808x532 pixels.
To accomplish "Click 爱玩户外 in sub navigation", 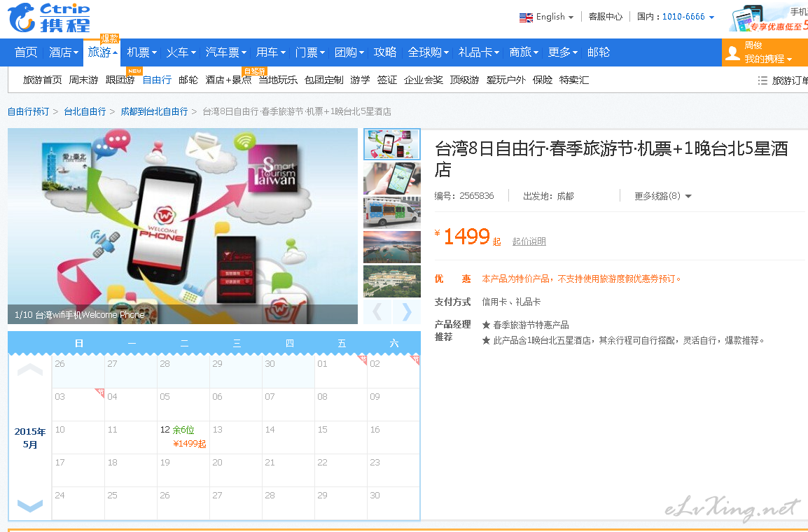I will 506,80.
